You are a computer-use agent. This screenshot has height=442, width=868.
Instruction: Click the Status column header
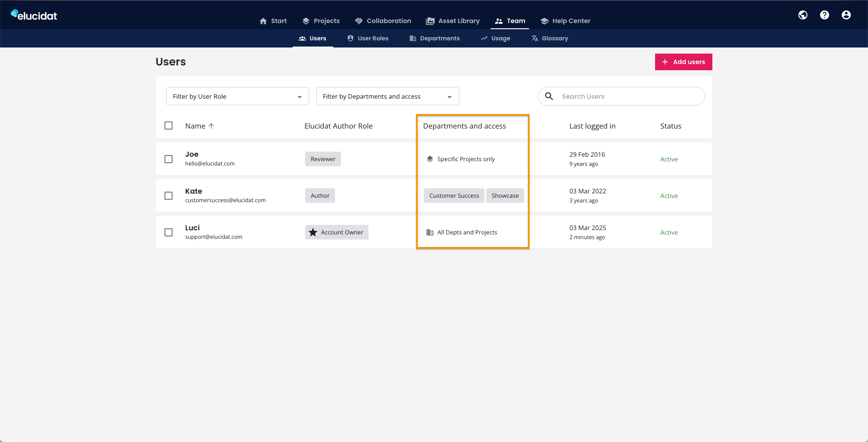[x=671, y=126]
